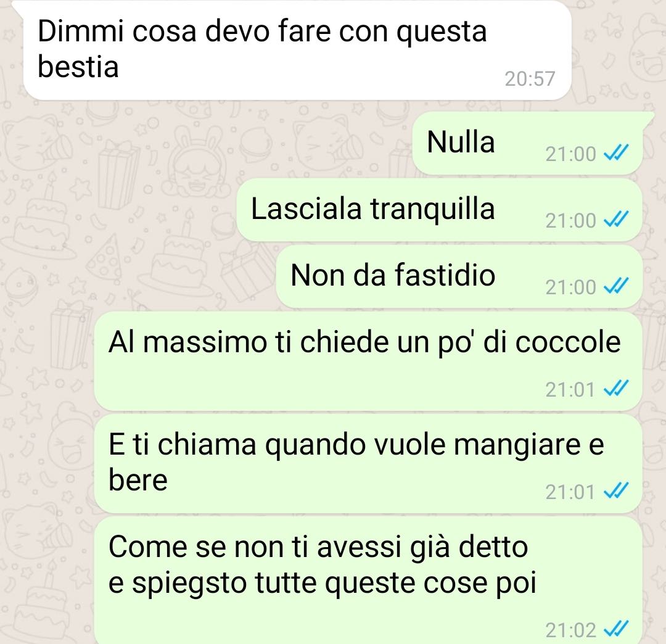Select message 'E ti chiama quando vuole mangiare'

click(368, 464)
